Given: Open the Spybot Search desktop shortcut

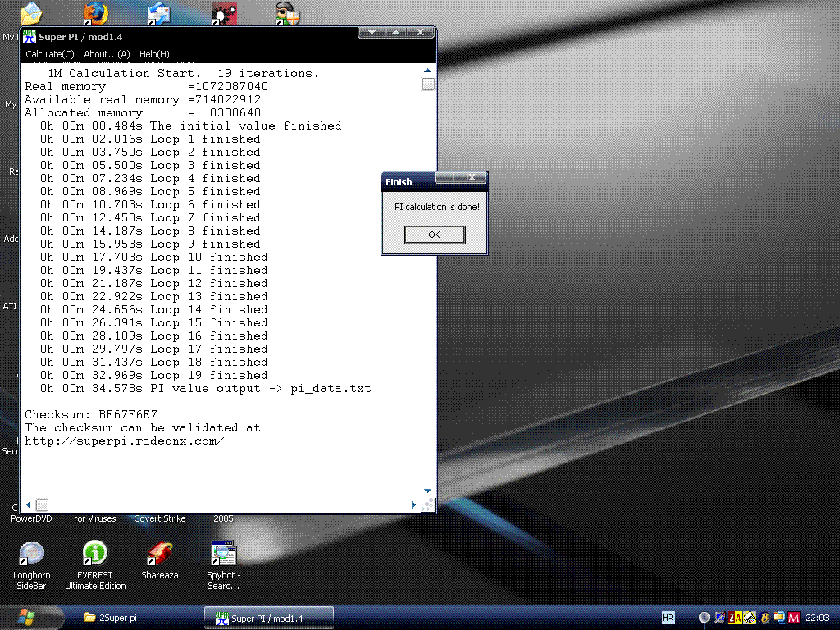Looking at the screenshot, I should pyautogui.click(x=223, y=555).
